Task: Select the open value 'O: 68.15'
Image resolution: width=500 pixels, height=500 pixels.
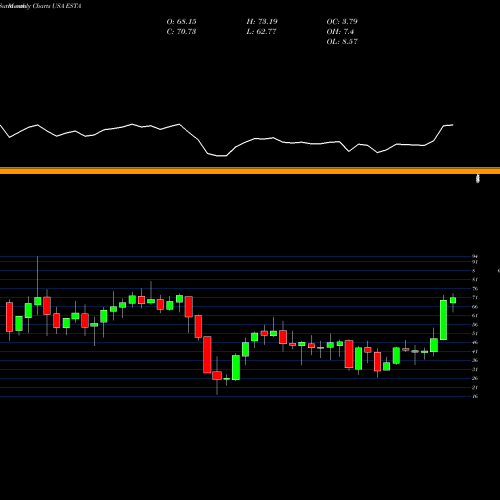Action: tap(182, 22)
